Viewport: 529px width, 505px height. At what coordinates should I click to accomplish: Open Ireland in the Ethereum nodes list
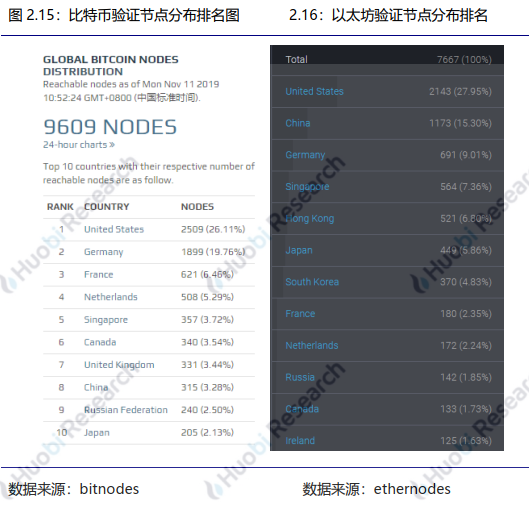coord(300,441)
